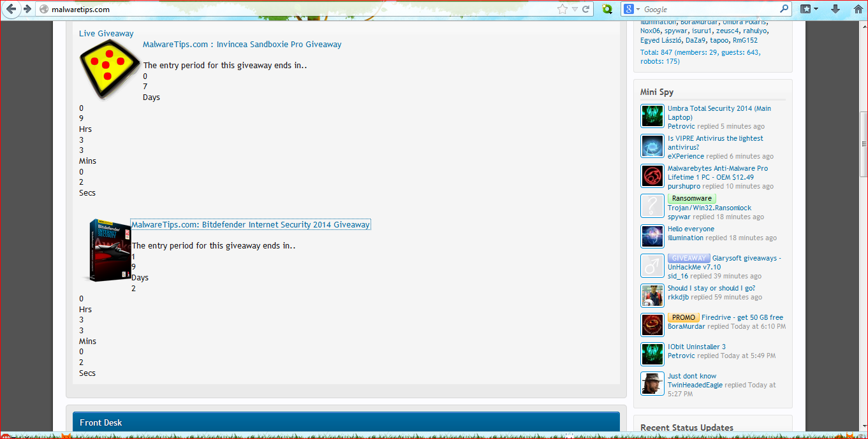Open BoraMurdar's avatar beside Firedrive thread

pyautogui.click(x=652, y=325)
